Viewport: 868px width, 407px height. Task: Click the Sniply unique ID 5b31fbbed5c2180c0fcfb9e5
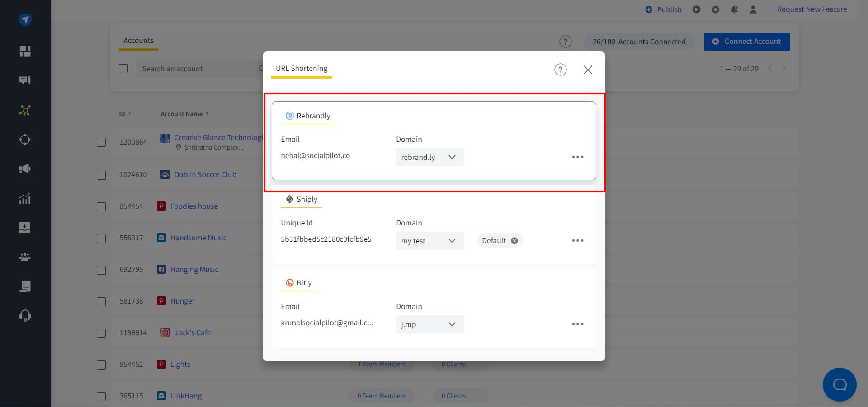tap(326, 239)
